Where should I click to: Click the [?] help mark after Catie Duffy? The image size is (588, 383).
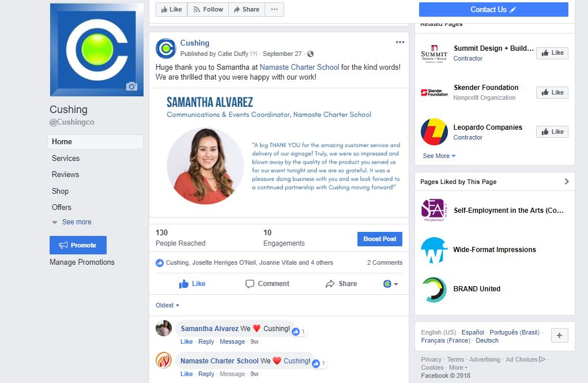pyautogui.click(x=254, y=54)
